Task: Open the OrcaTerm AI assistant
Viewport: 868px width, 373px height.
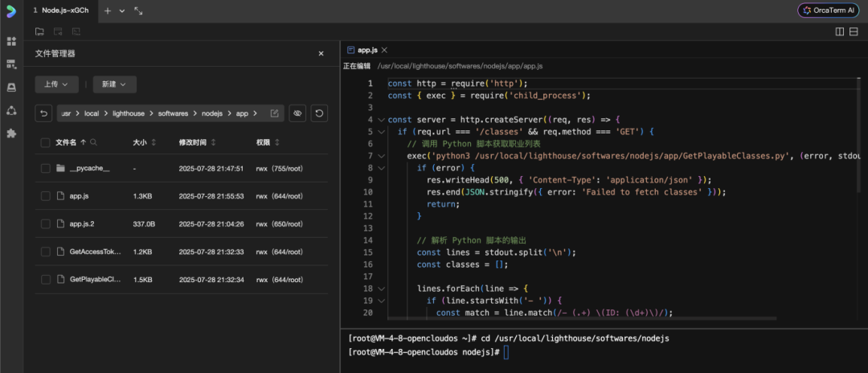Action: [x=828, y=10]
